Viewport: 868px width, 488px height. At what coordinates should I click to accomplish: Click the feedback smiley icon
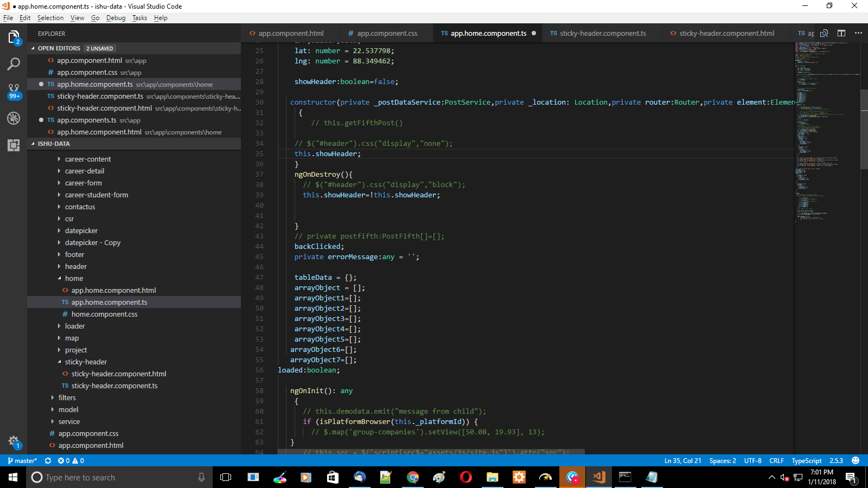click(x=856, y=461)
